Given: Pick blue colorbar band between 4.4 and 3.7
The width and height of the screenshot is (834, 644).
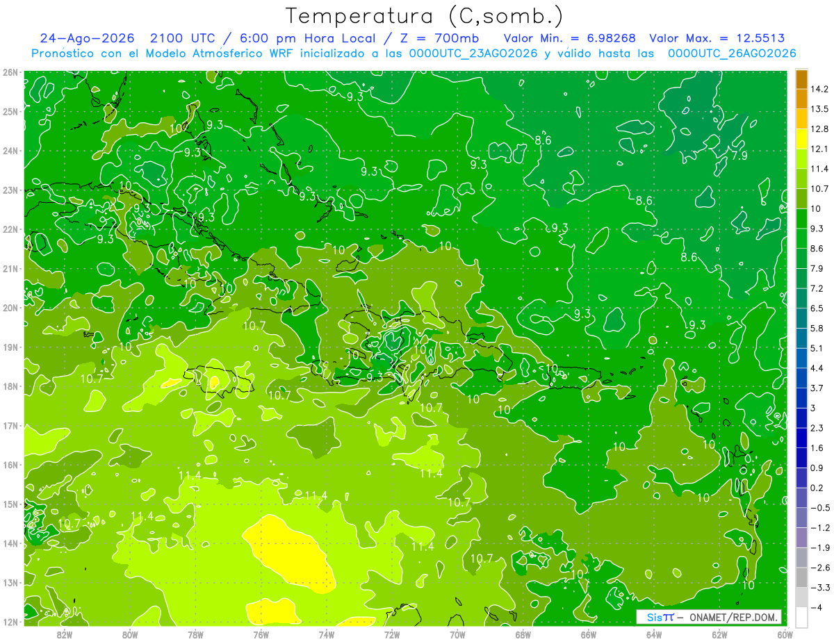Looking at the screenshot, I should coord(801,378).
